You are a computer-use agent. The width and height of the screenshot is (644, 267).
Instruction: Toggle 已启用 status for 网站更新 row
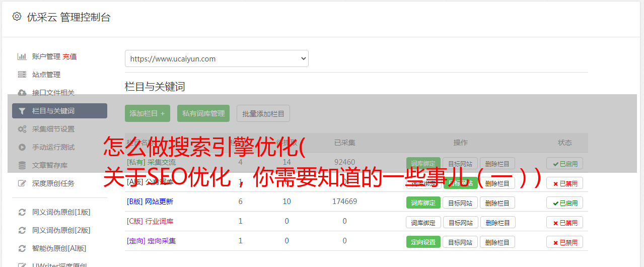click(x=565, y=203)
